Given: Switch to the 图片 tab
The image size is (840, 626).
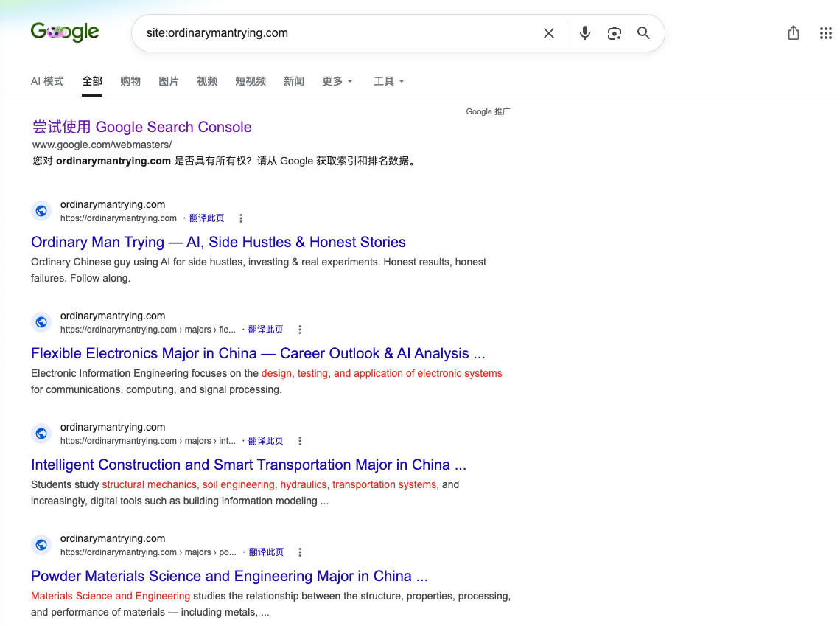Looking at the screenshot, I should coord(168,81).
